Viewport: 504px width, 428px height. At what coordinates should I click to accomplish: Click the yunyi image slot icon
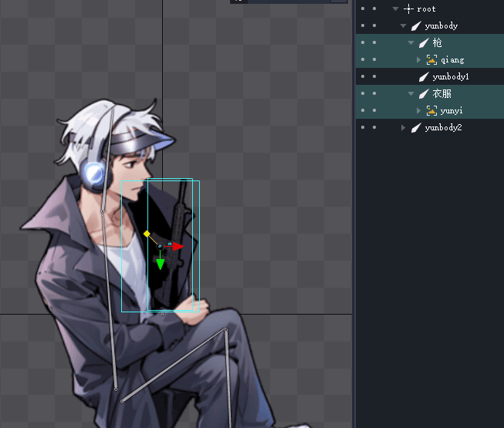tap(432, 111)
